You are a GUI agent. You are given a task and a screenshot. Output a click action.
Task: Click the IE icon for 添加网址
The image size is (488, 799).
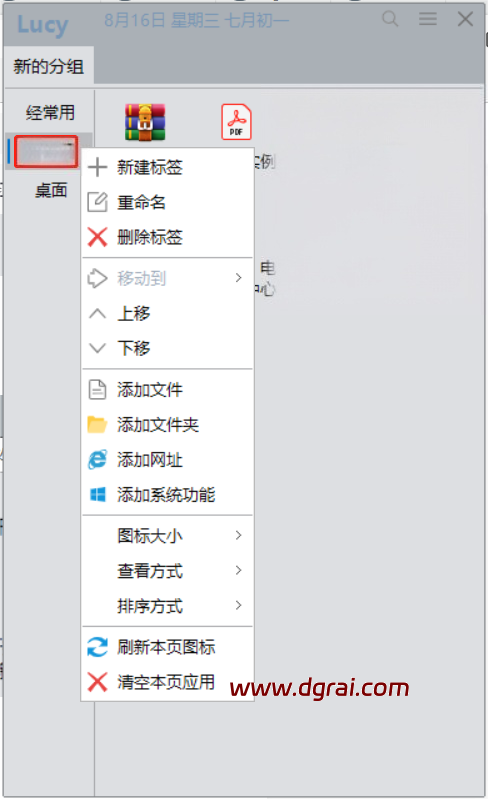[x=97, y=460]
